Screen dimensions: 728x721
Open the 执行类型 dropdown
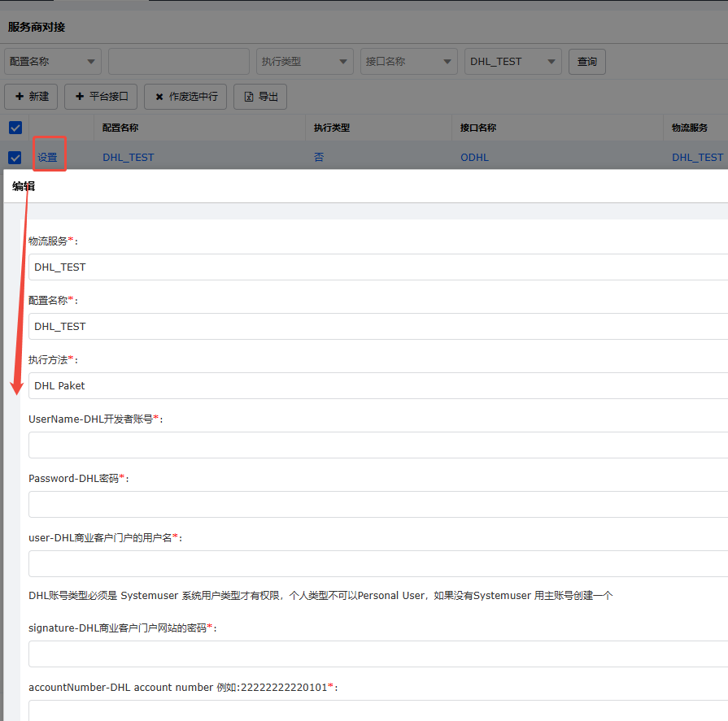(305, 62)
